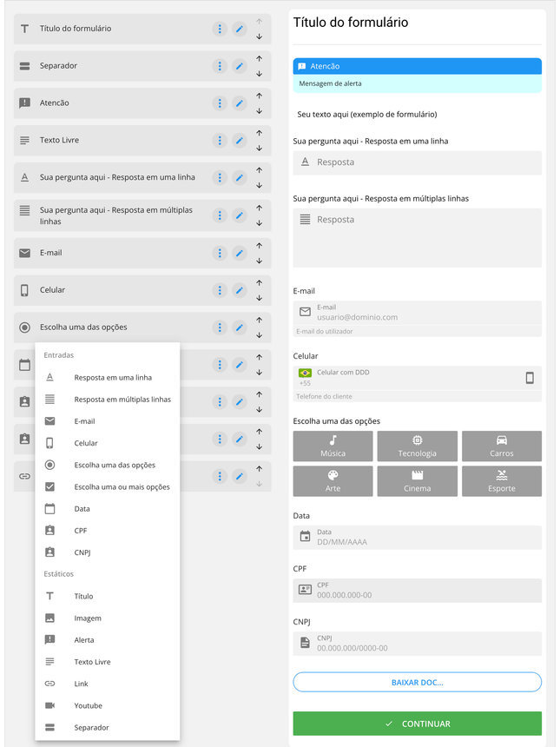The width and height of the screenshot is (560, 747).
Task: Add Youtube element from the menu
Action: pyautogui.click(x=88, y=705)
